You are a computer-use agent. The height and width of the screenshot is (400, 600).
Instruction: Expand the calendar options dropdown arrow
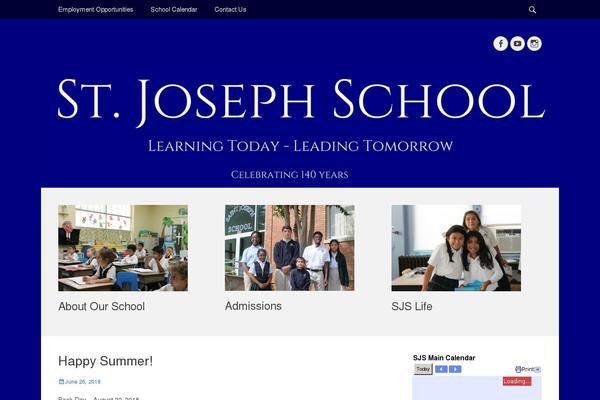pyautogui.click(x=538, y=370)
